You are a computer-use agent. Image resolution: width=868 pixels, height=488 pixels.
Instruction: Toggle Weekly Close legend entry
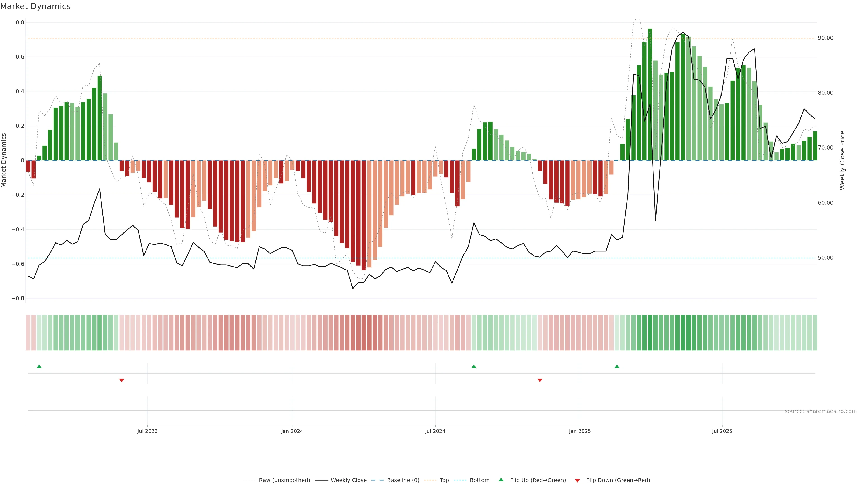[348, 480]
